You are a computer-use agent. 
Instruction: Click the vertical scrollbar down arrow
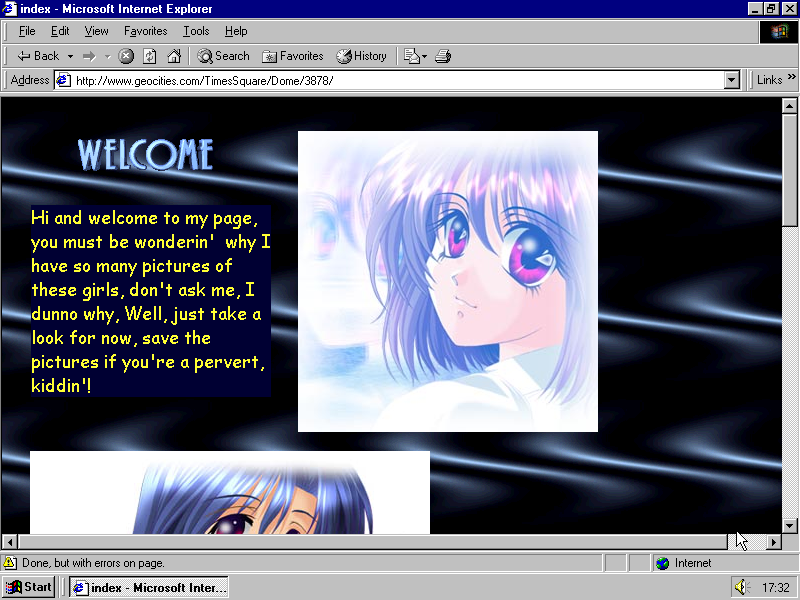click(789, 526)
